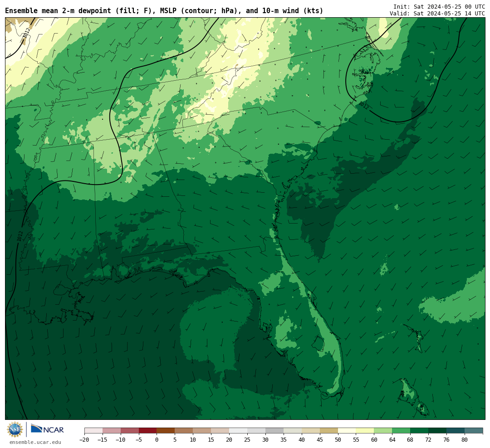Click the 40 colorbar tick label
490x448 pixels.
pyautogui.click(x=302, y=440)
